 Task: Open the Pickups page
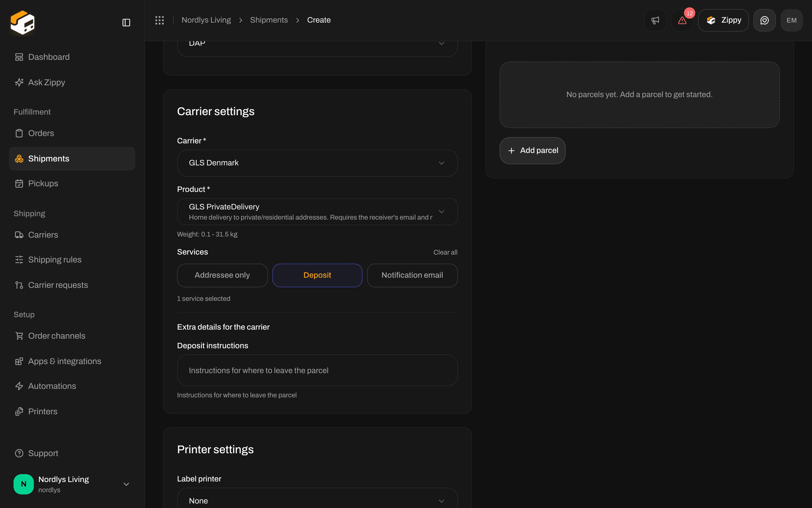(72, 183)
